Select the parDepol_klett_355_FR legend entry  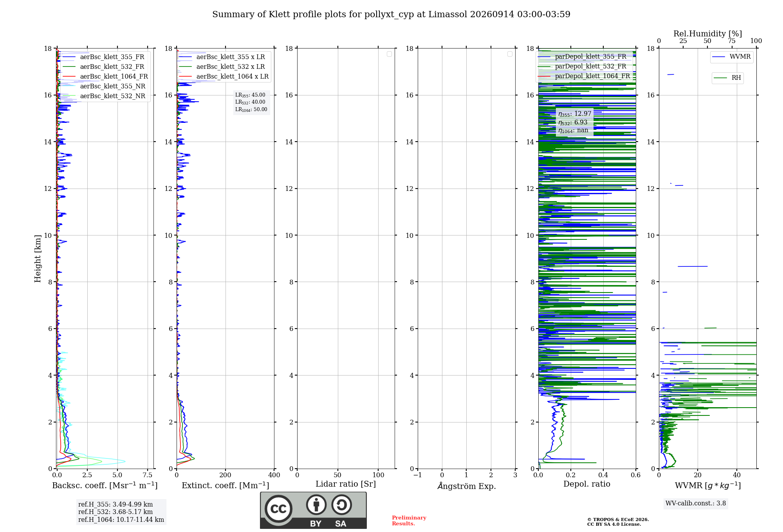point(582,57)
